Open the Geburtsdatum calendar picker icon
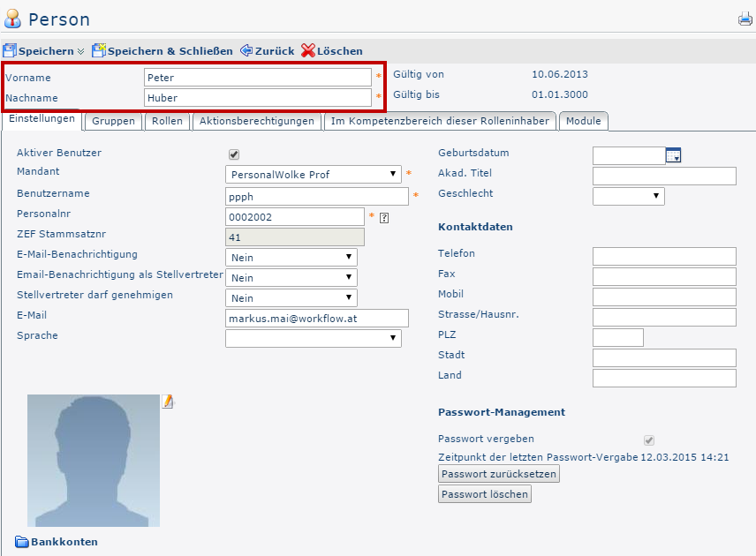Screen dimensions: 756x556 click(673, 155)
